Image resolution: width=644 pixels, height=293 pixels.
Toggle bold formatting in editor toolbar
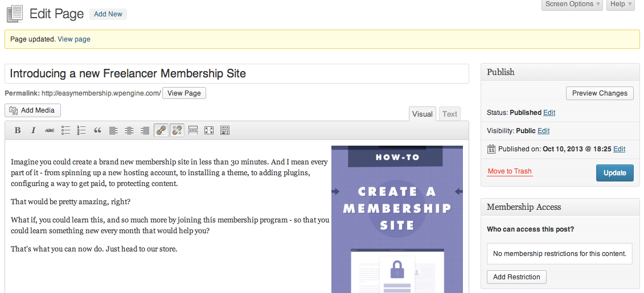coord(18,130)
